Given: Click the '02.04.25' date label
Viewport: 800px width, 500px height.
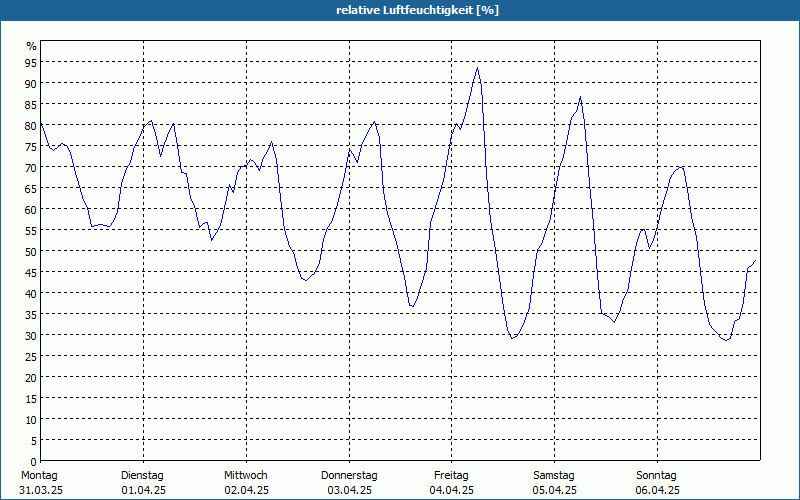Looking at the screenshot, I should pyautogui.click(x=246, y=490).
